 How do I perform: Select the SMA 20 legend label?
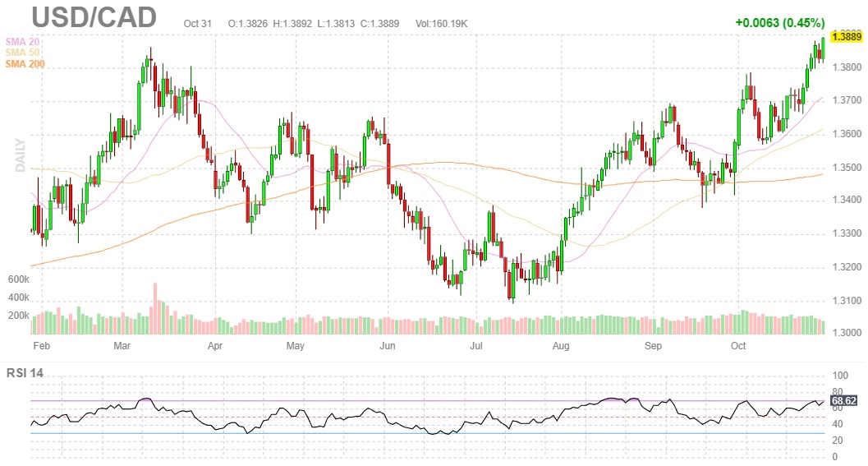[x=22, y=42]
